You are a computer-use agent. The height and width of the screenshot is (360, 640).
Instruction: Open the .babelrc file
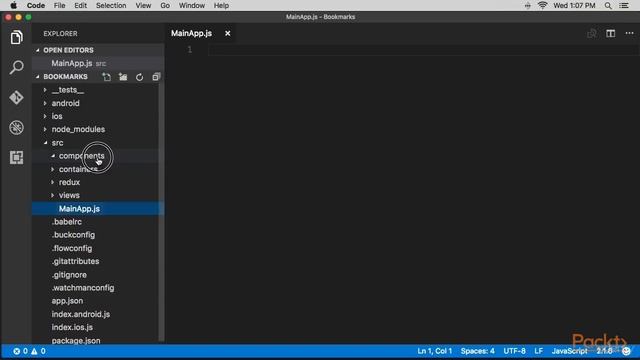(67, 222)
